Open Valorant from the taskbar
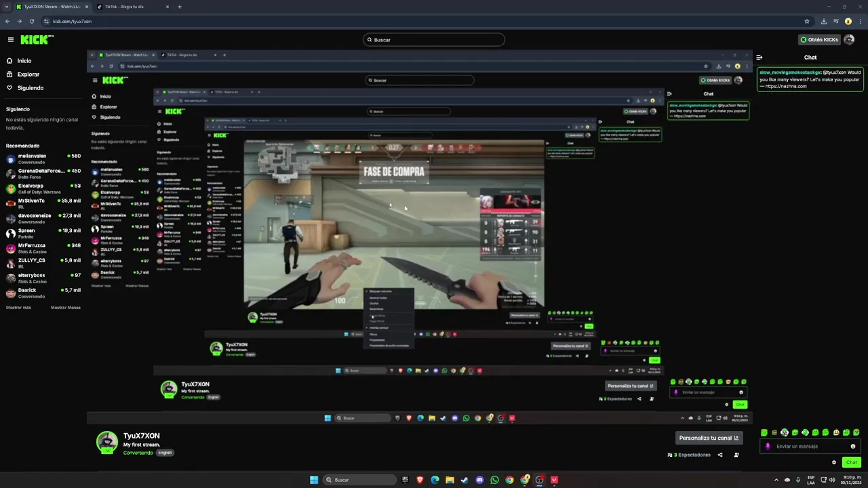This screenshot has height=488, width=868. tap(554, 480)
